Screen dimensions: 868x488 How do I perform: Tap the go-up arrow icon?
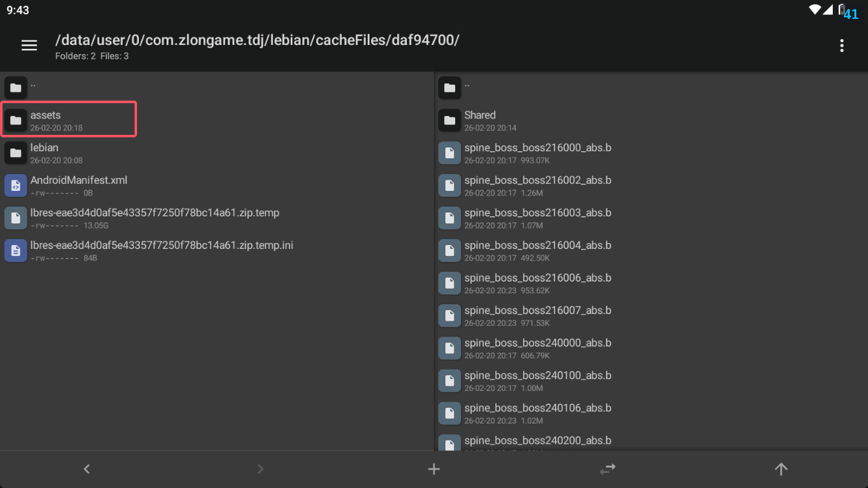(781, 468)
